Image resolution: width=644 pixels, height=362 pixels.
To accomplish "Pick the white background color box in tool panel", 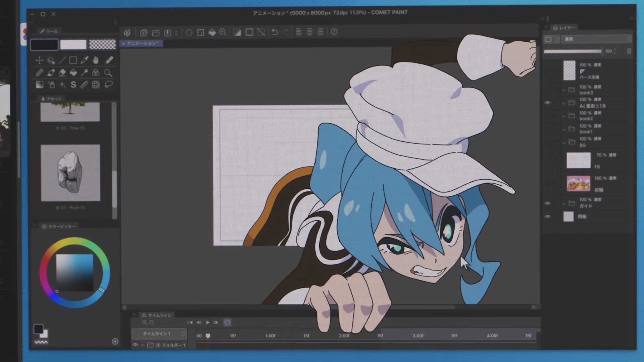I will pyautogui.click(x=73, y=45).
